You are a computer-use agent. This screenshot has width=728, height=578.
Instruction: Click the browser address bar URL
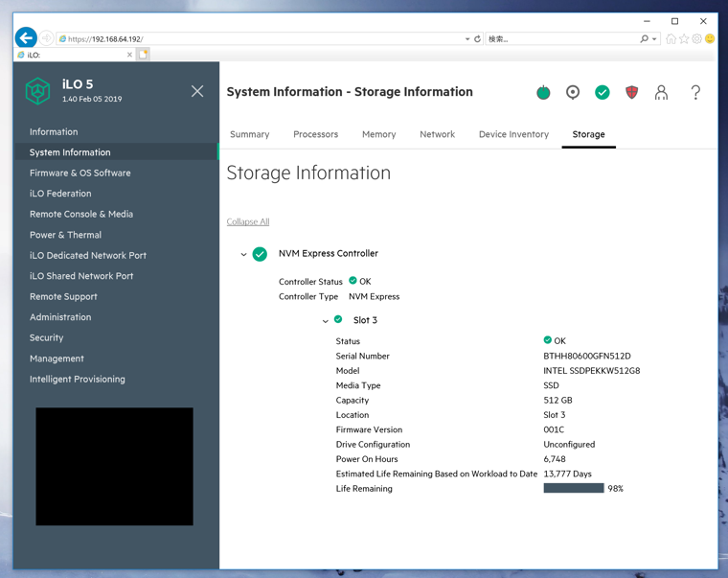tap(105, 39)
